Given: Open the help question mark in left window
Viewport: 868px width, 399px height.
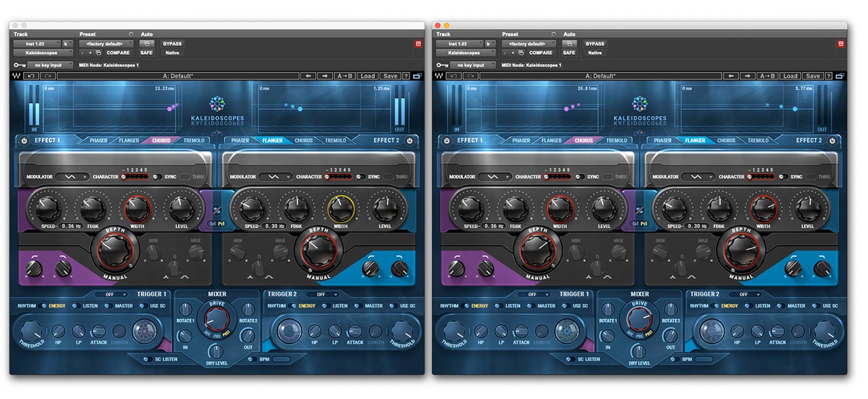Looking at the screenshot, I should 406,76.
